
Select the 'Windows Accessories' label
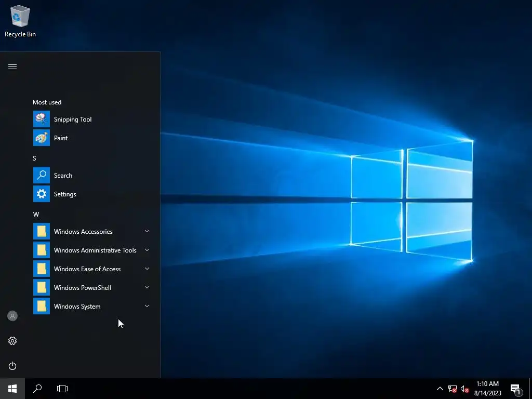pos(83,231)
